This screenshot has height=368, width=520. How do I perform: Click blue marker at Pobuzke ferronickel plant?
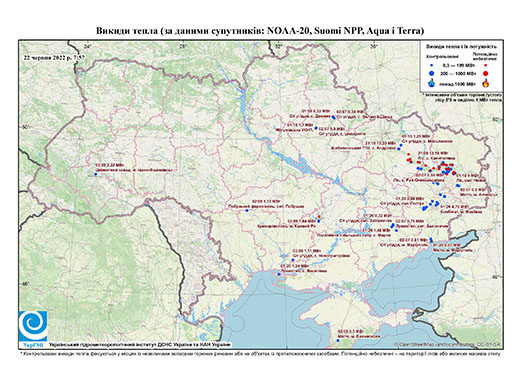pos(247,211)
